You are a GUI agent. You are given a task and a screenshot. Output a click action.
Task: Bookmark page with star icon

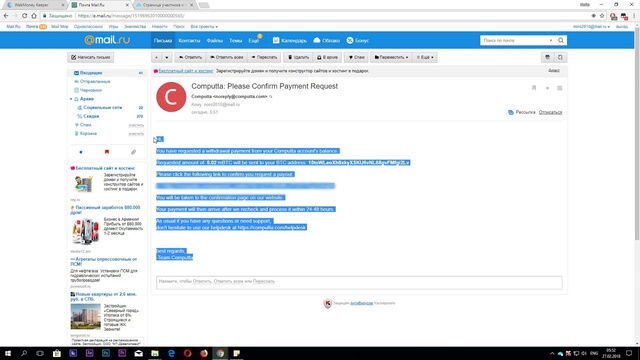coord(602,16)
